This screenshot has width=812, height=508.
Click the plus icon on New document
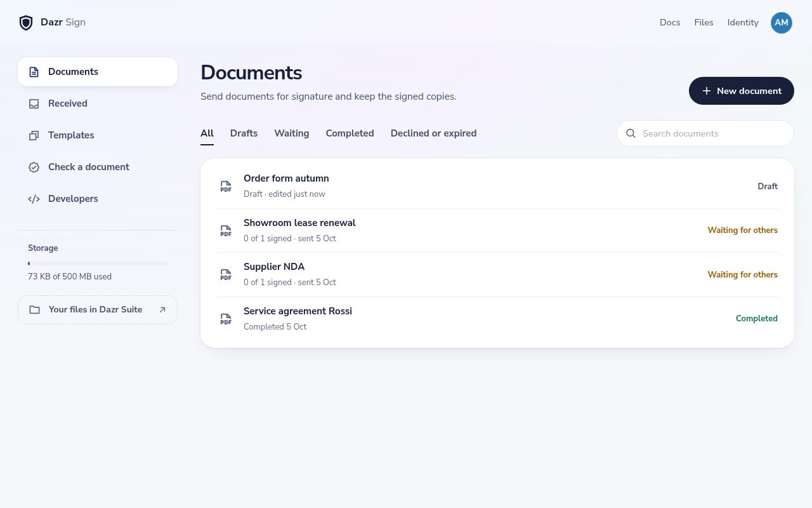click(x=706, y=91)
